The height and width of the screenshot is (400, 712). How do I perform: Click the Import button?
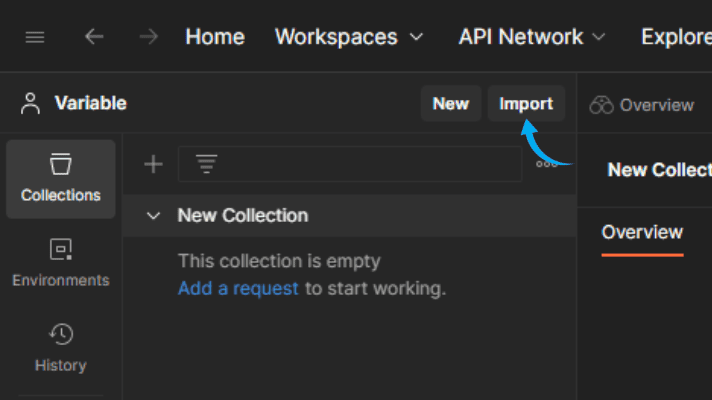(x=526, y=104)
